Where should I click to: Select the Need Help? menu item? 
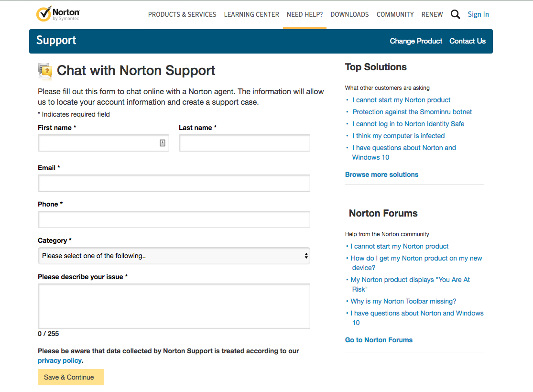click(x=305, y=14)
